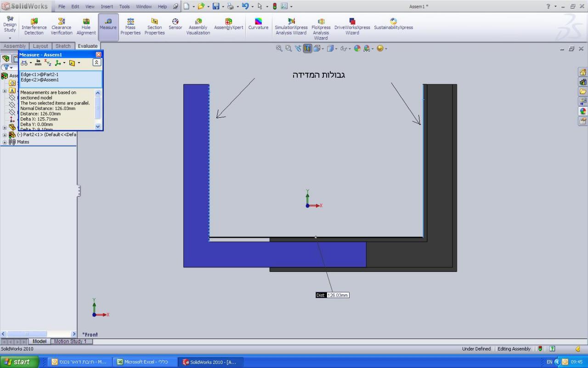Image resolution: width=588 pixels, height=368 pixels.
Task: Click Zoom to Fit in view toolbar
Action: (279, 48)
